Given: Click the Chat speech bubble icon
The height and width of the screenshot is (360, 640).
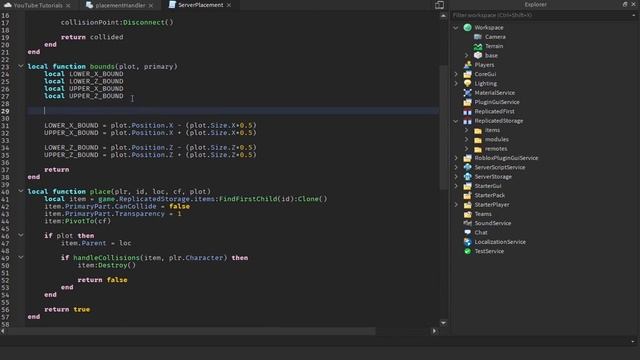Looking at the screenshot, I should click(x=467, y=233).
